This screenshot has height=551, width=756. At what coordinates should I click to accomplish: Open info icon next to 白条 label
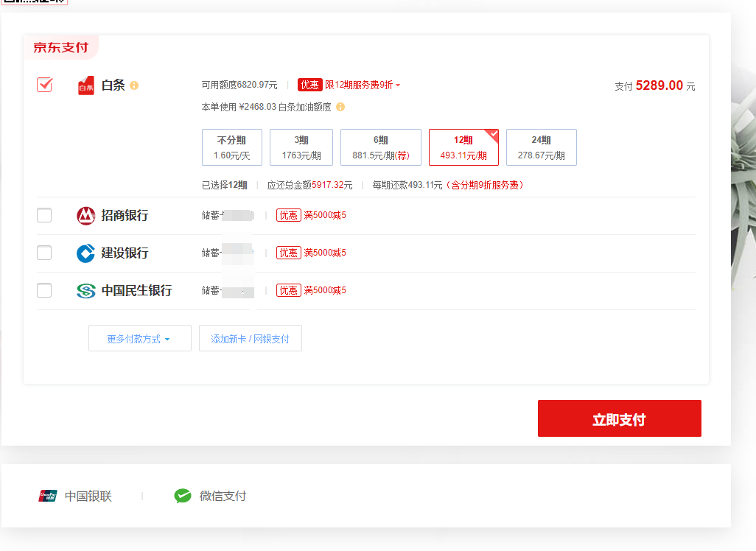click(x=134, y=85)
